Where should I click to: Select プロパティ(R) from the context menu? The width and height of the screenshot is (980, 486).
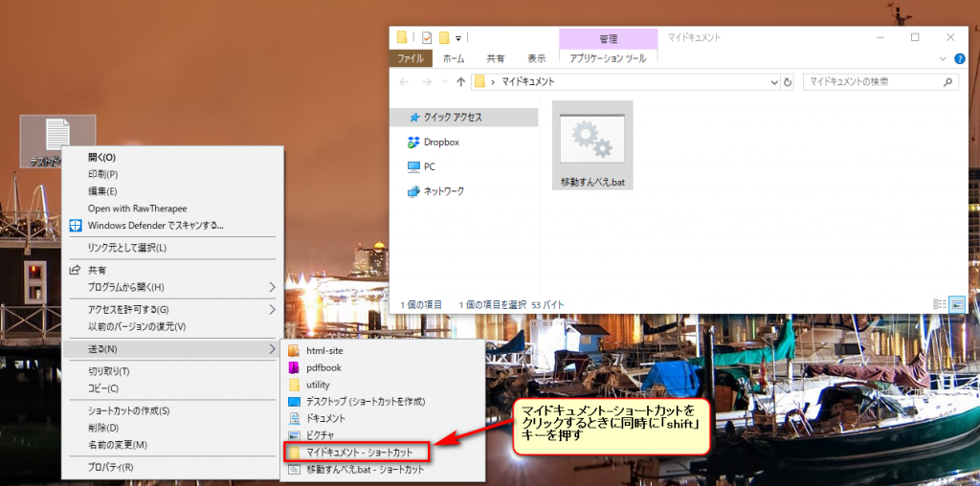tap(110, 468)
